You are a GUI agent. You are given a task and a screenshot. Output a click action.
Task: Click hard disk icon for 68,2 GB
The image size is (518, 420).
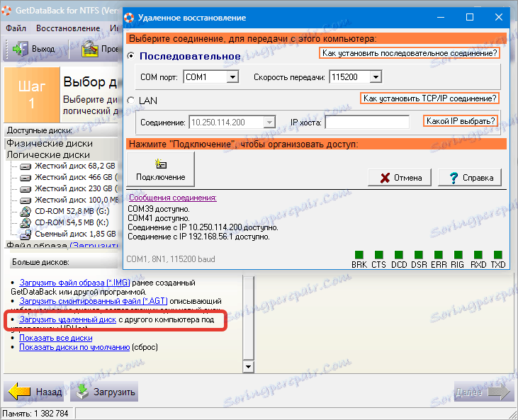point(26,166)
